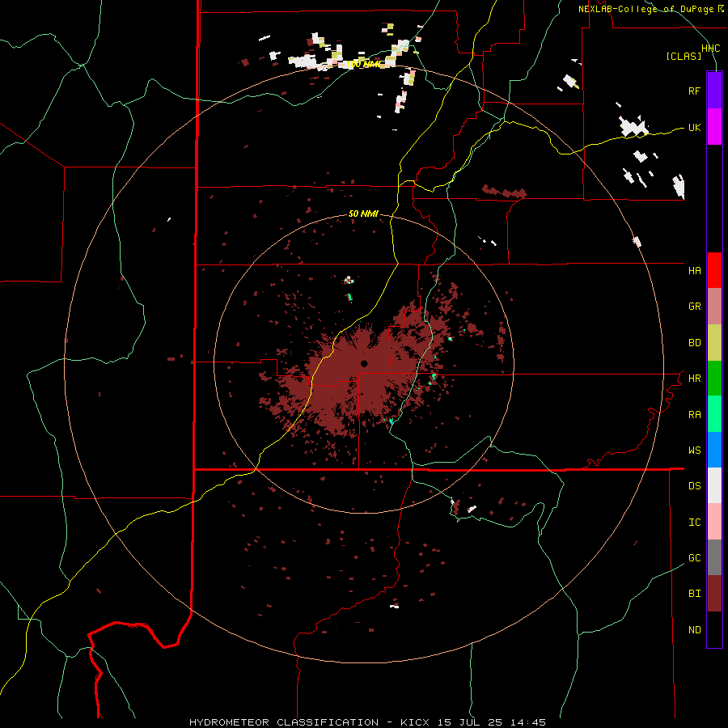Click the HHC product label
Image resolution: width=728 pixels, height=728 pixels.
pos(710,49)
